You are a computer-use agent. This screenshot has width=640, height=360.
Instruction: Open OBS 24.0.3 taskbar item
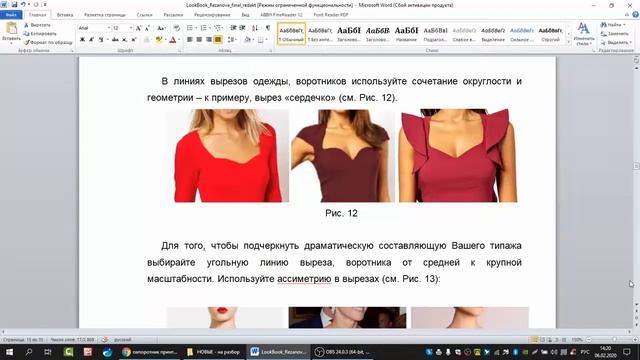pos(342,351)
